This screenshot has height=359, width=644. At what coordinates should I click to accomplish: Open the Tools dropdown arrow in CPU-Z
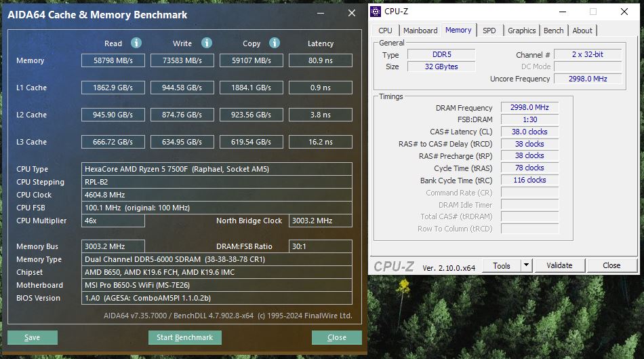(x=526, y=265)
